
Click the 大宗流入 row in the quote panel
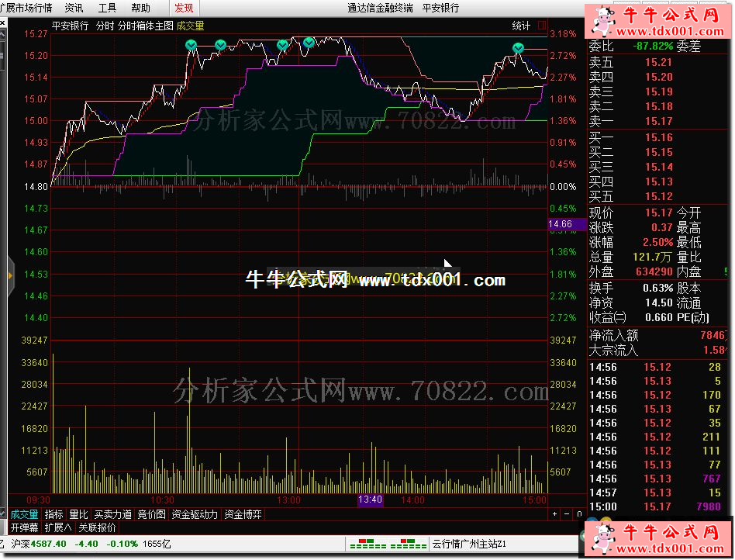coord(658,351)
